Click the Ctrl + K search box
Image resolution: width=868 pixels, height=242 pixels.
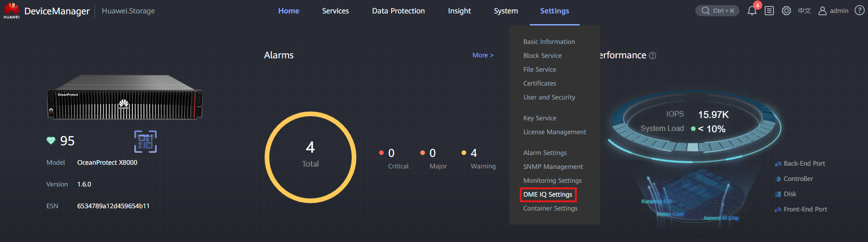coord(717,11)
